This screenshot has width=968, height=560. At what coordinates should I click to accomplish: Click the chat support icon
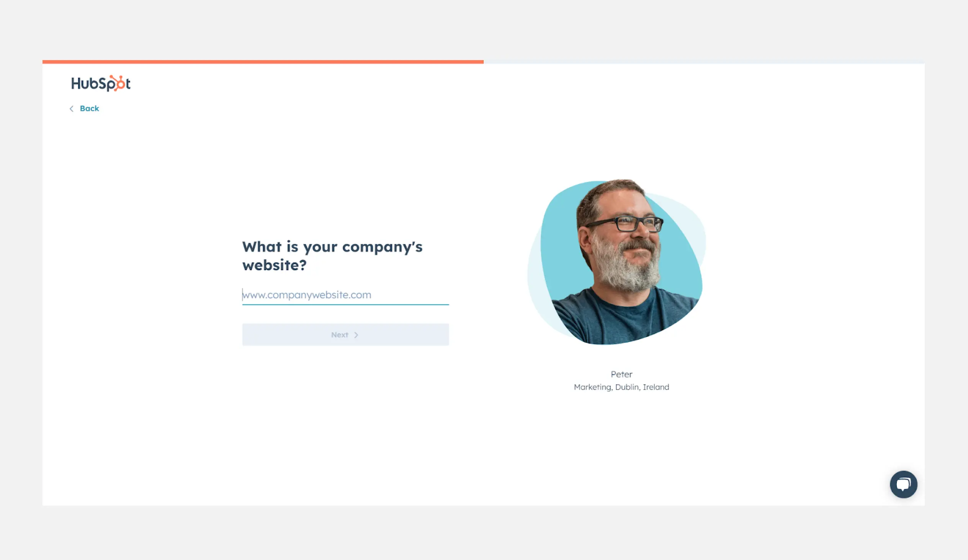coord(903,484)
